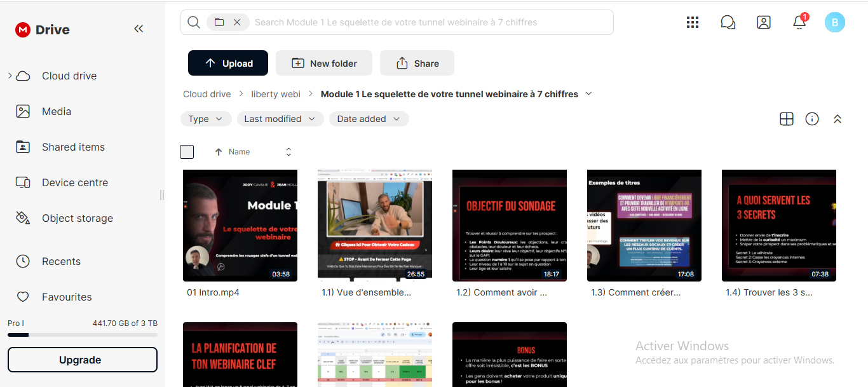
Task: Open the Last modified filter dropdown
Action: tap(280, 119)
